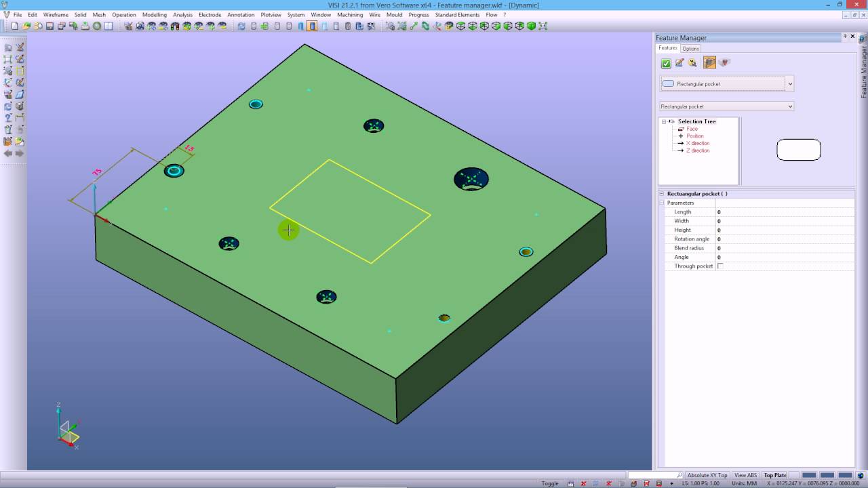Image resolution: width=868 pixels, height=488 pixels.
Task: Click the edit feature pencil icon in Feature Manager
Action: (679, 63)
